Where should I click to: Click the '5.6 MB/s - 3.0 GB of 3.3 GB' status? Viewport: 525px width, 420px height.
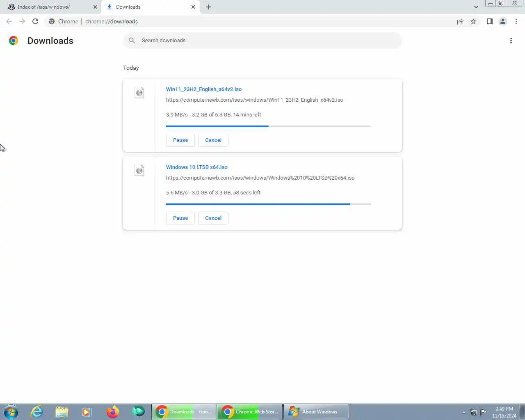click(213, 192)
